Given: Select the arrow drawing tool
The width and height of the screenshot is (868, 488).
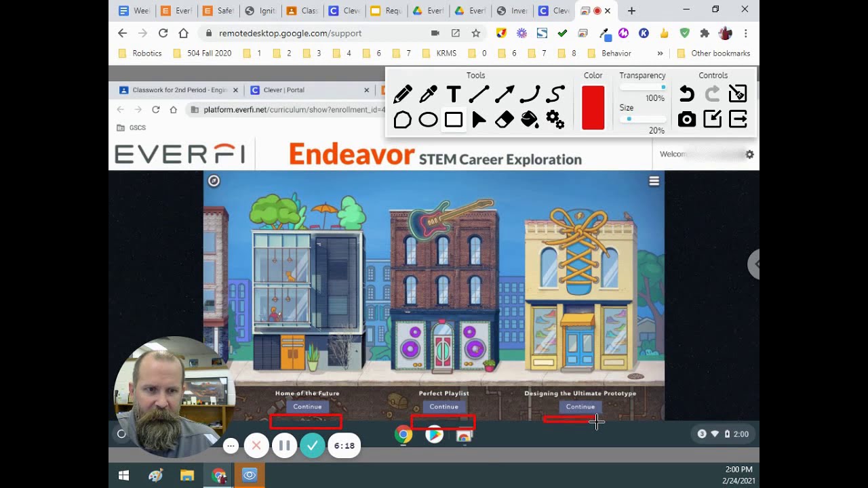Looking at the screenshot, I should click(505, 94).
